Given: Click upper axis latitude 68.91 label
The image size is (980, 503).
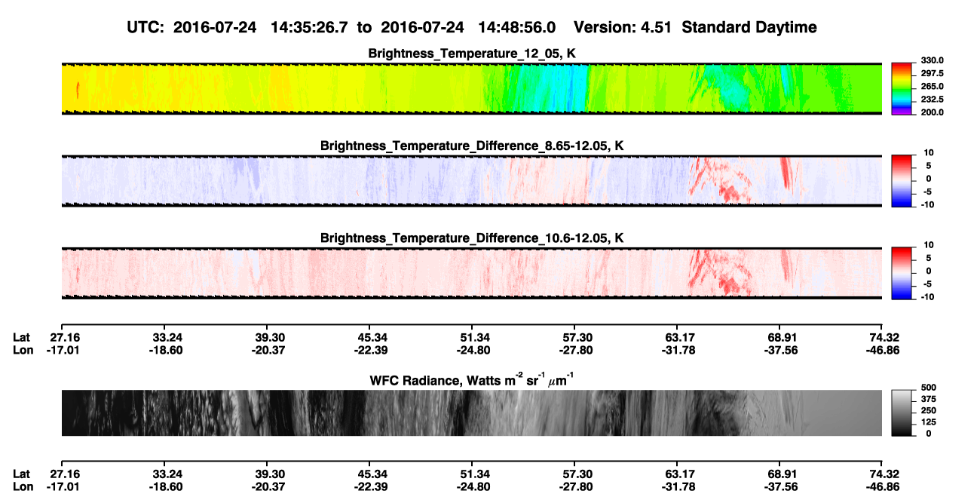Looking at the screenshot, I should pos(782,337).
